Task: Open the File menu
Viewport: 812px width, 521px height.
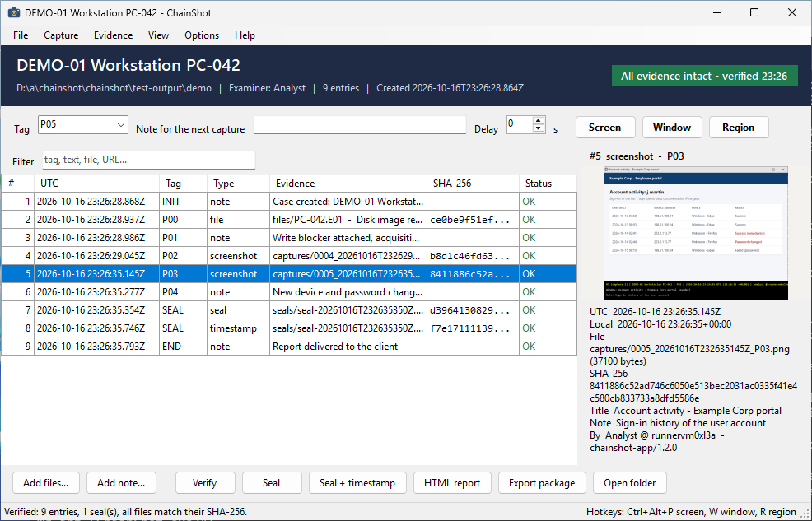Action: (21, 35)
